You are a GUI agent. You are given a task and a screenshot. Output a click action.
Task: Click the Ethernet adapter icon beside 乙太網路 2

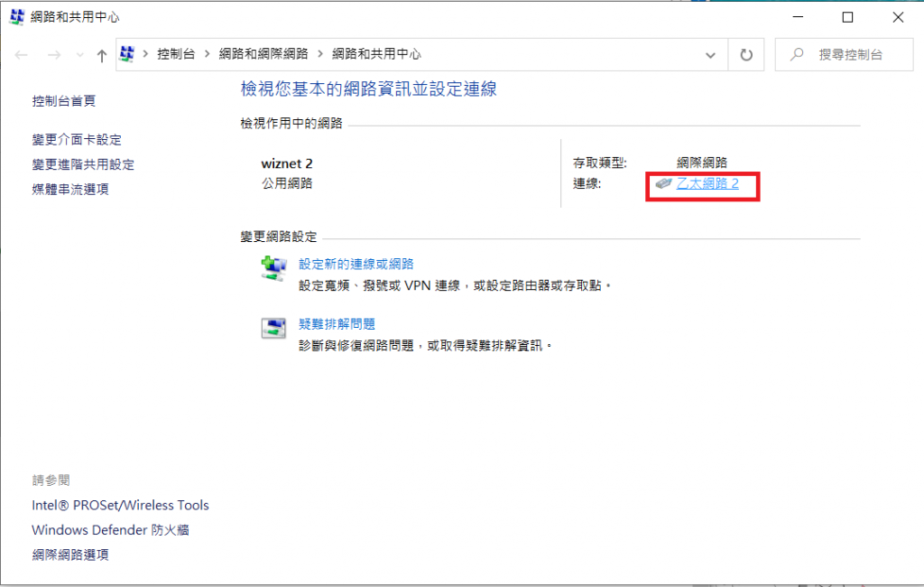663,183
